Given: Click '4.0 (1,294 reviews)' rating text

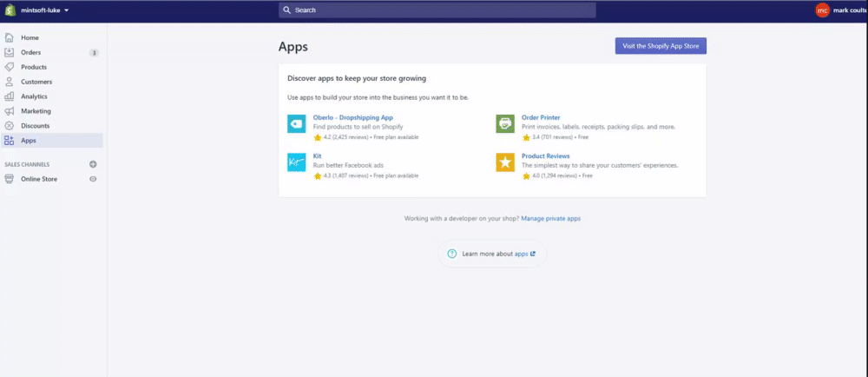Looking at the screenshot, I should pyautogui.click(x=555, y=176).
